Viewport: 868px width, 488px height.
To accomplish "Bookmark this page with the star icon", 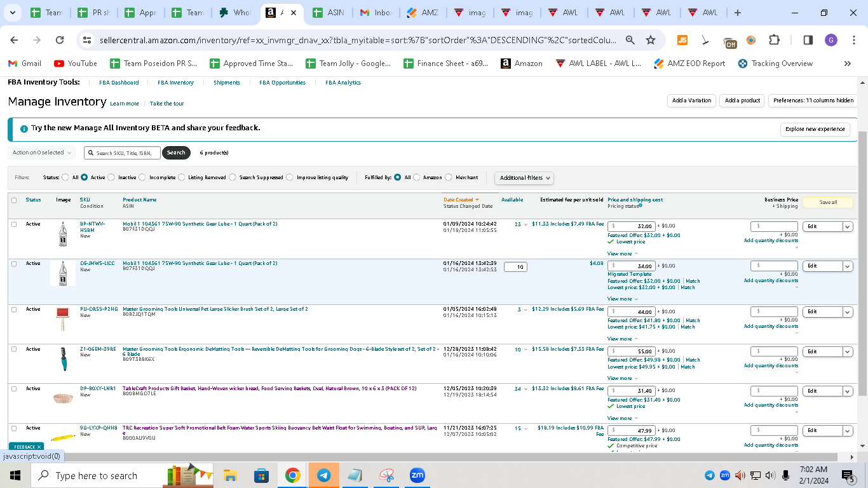I will (x=651, y=40).
